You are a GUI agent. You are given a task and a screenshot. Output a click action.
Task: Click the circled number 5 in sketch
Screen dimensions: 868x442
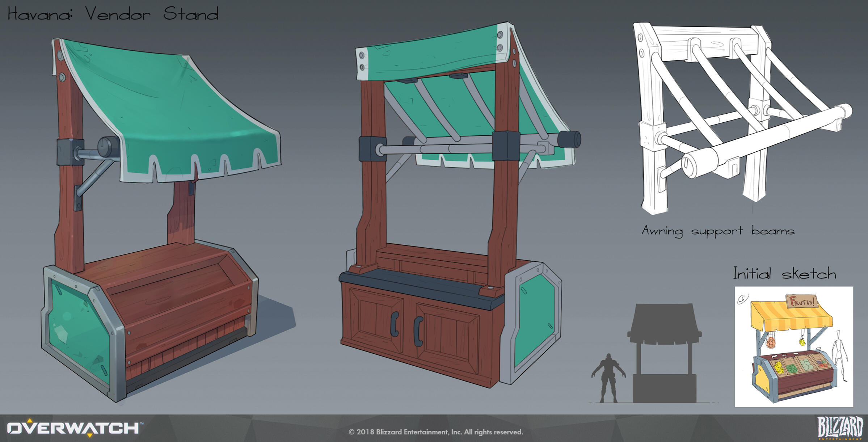tap(743, 299)
